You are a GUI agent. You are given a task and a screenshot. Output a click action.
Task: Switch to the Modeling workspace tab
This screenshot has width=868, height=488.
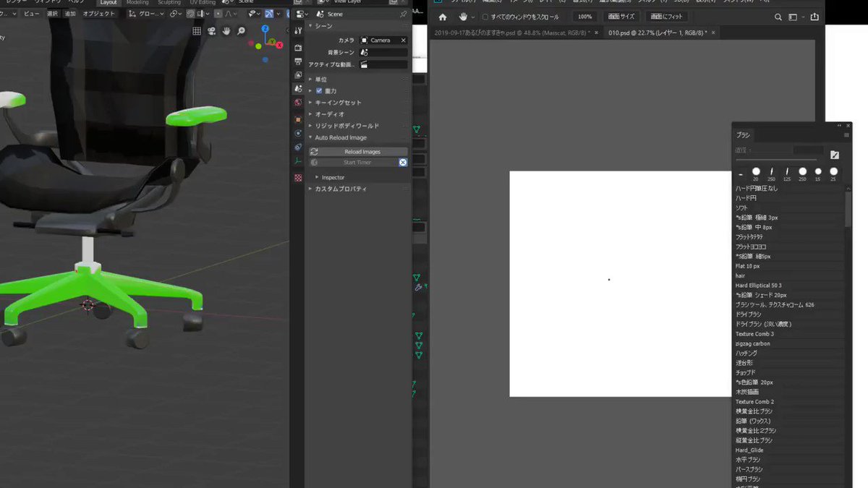pyautogui.click(x=137, y=2)
